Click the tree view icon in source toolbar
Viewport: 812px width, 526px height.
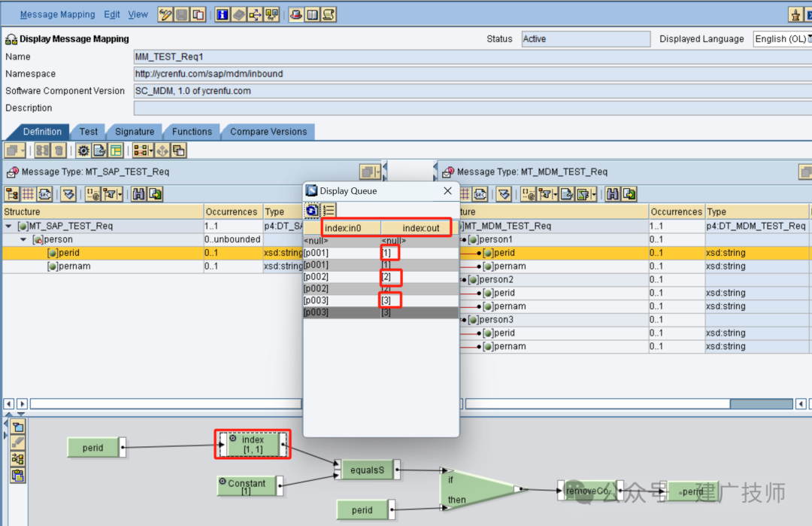tap(12, 194)
